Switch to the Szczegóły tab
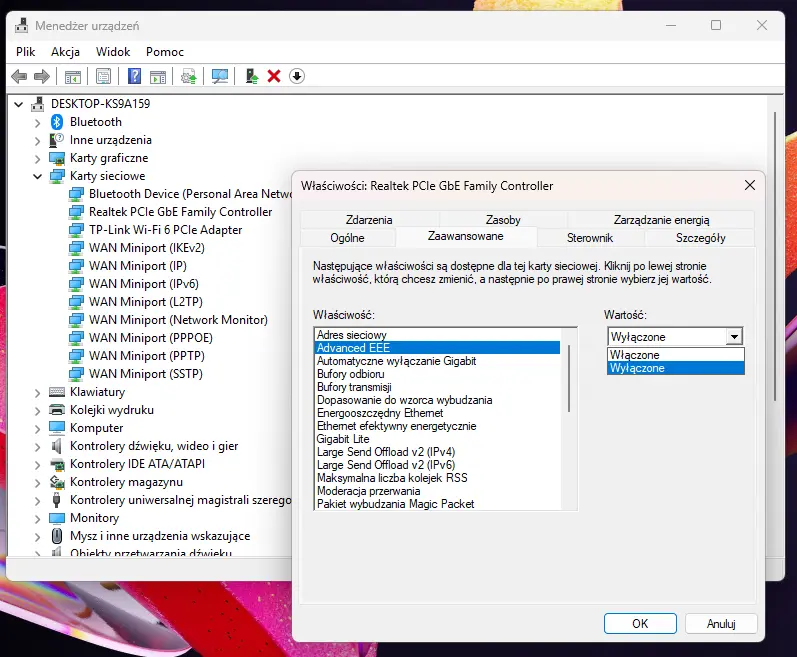This screenshot has width=797, height=657. tap(700, 237)
